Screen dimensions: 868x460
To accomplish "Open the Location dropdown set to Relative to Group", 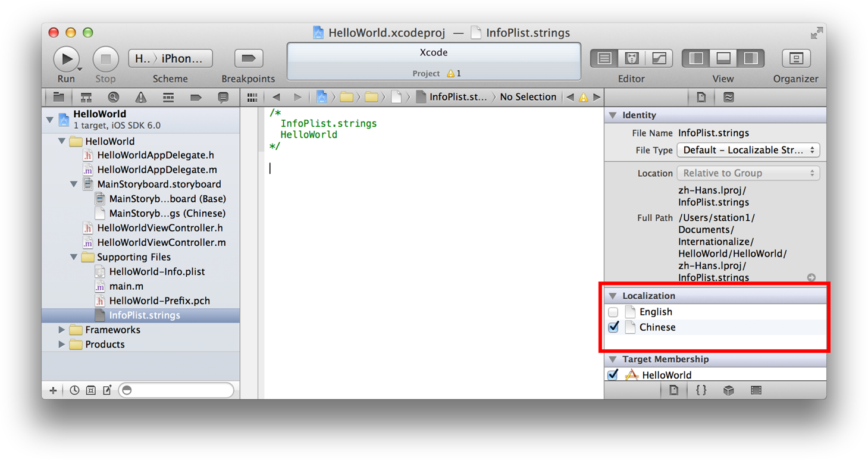I will 748,173.
